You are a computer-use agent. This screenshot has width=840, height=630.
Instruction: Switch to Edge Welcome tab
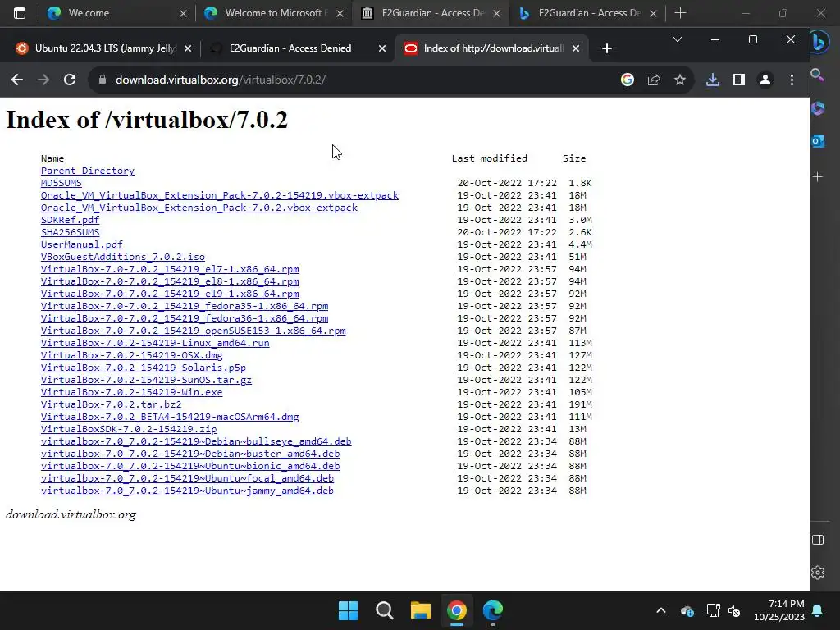[115, 13]
